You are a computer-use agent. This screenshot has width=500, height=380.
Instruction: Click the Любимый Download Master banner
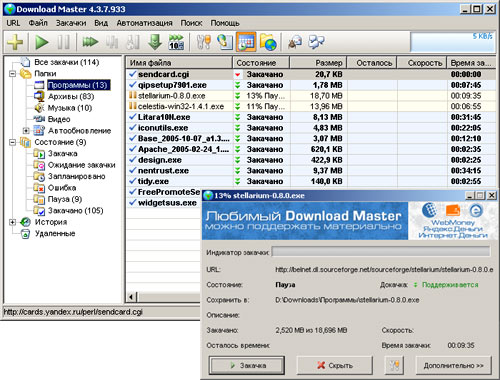coord(305,221)
